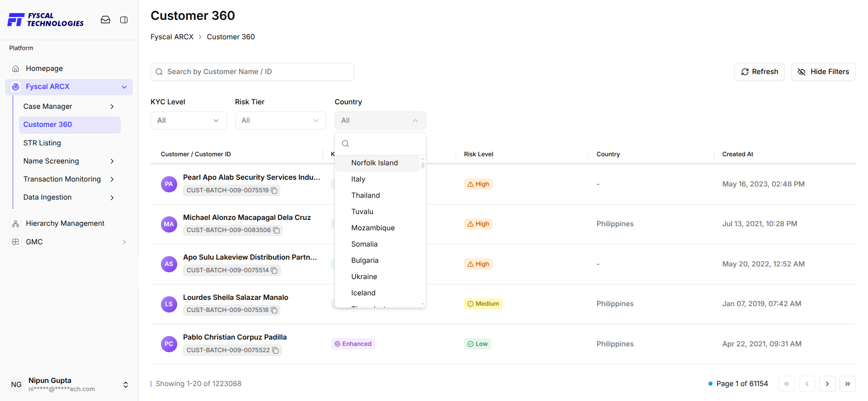
Task: Open customer Michael Alonzo Macapagal Dela Cruz
Action: (247, 218)
